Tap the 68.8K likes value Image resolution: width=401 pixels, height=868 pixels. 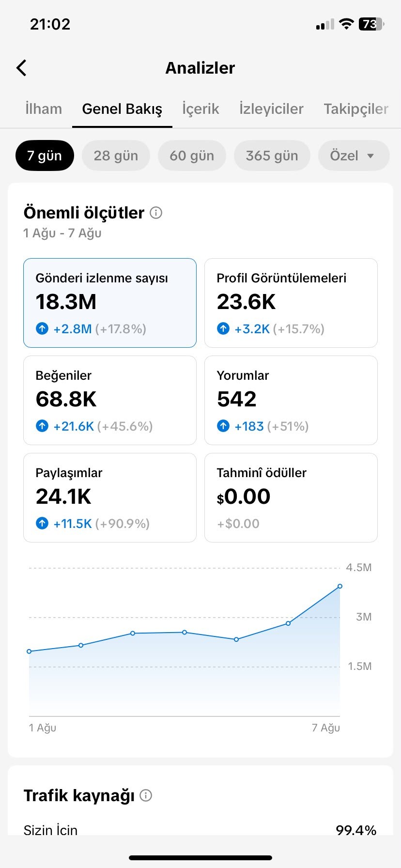pyautogui.click(x=66, y=399)
